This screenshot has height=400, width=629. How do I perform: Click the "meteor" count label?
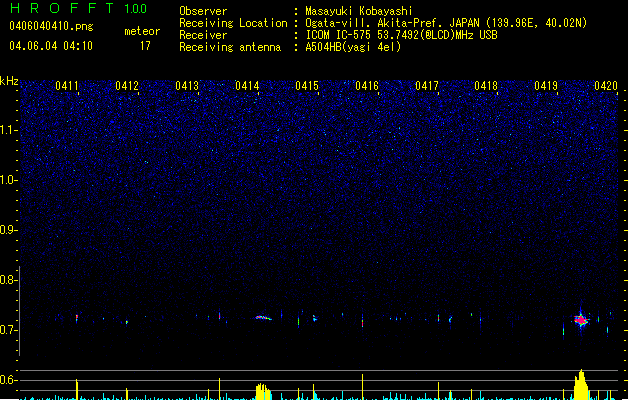[142, 31]
